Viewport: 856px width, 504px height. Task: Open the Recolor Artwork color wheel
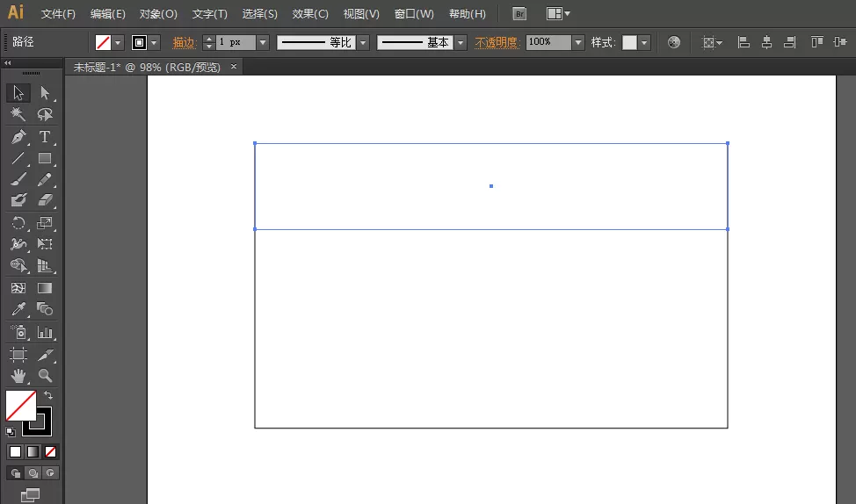pos(674,42)
